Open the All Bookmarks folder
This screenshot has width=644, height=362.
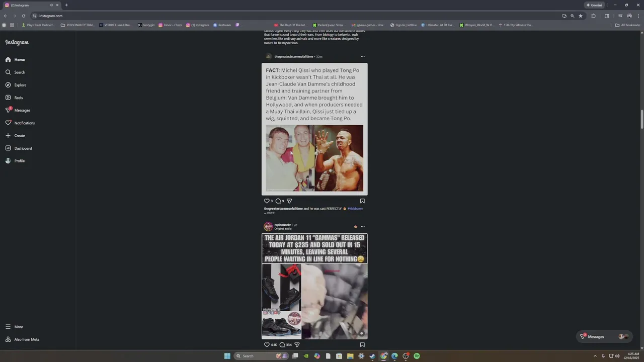tap(627, 25)
